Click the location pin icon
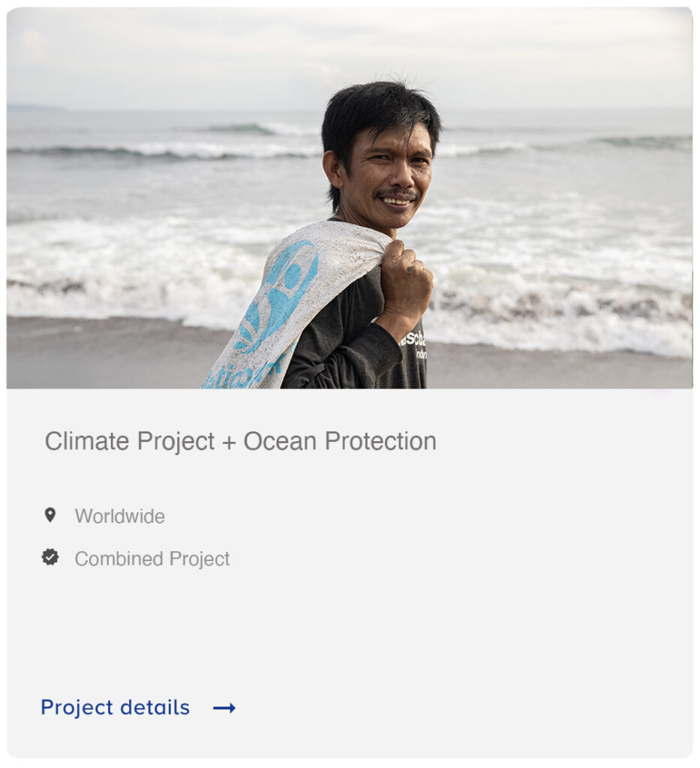This screenshot has width=700, height=768. (x=50, y=515)
